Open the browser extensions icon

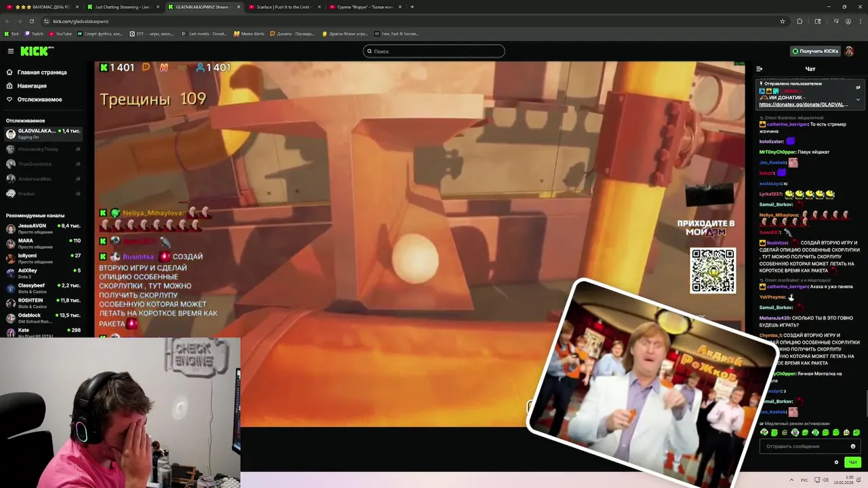click(x=800, y=21)
